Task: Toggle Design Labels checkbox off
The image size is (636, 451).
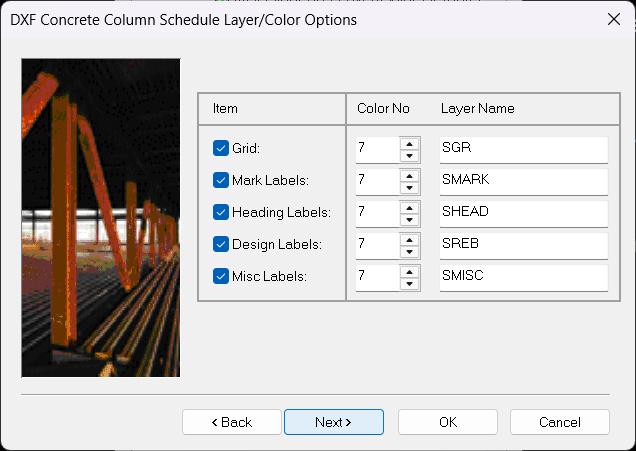Action: coord(221,244)
